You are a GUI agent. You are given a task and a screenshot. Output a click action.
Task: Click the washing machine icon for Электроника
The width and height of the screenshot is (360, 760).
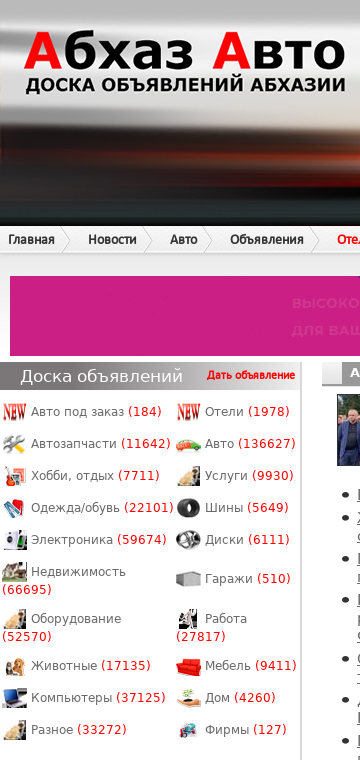click(x=14, y=540)
